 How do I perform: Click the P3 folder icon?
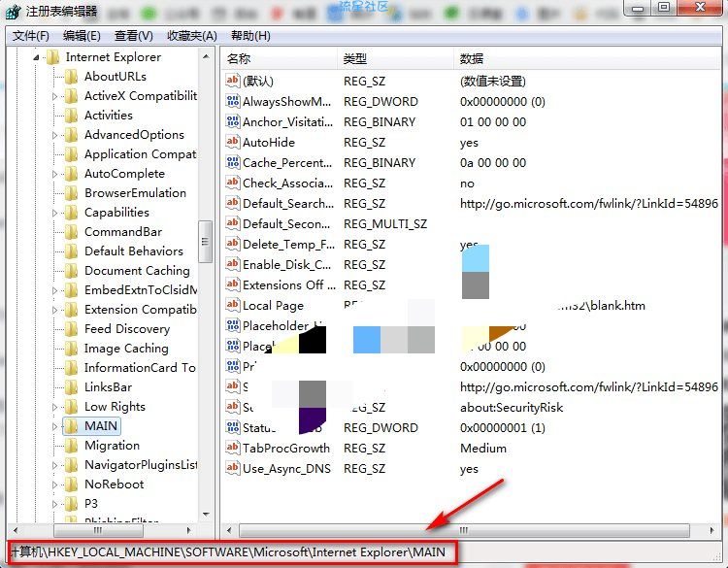(71, 504)
